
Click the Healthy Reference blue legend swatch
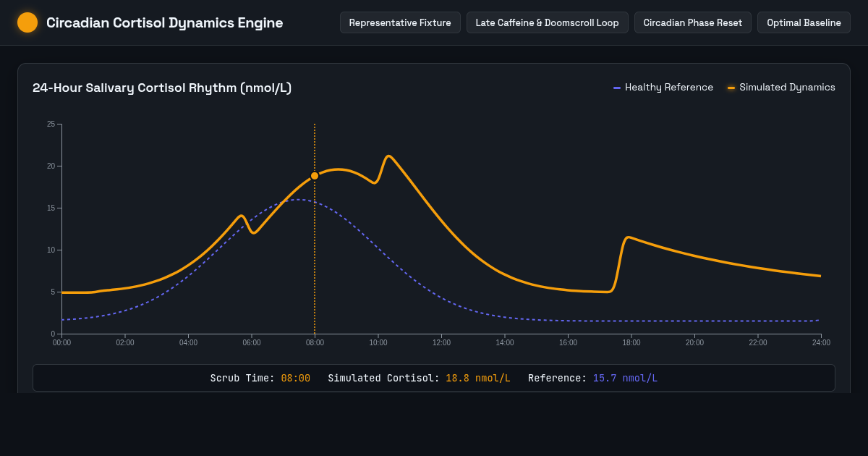pyautogui.click(x=617, y=88)
